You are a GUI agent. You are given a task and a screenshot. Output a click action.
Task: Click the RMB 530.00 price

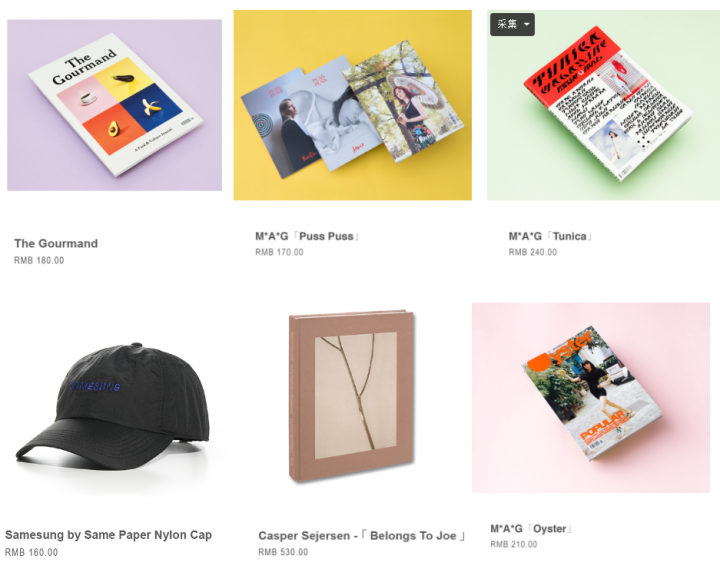click(x=283, y=552)
